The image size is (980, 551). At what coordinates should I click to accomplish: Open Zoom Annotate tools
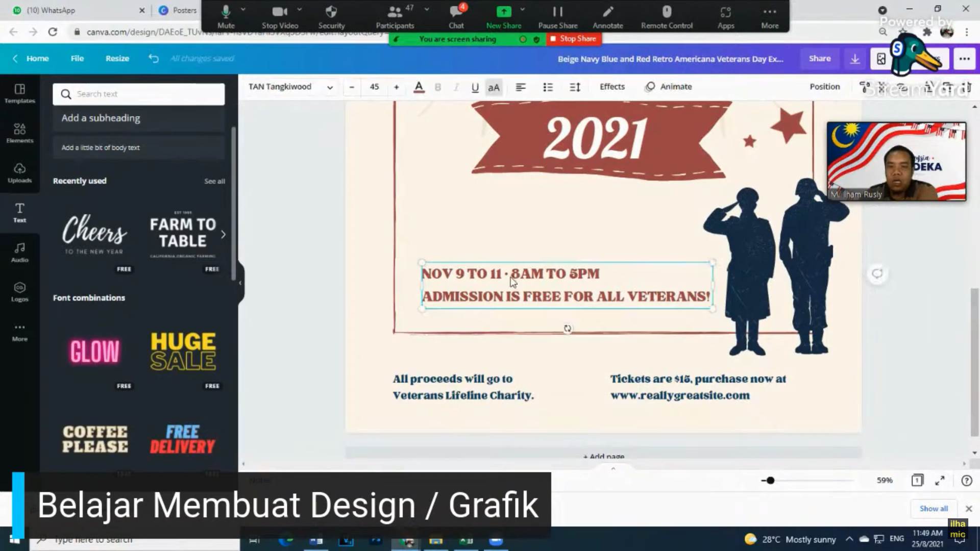tap(607, 17)
